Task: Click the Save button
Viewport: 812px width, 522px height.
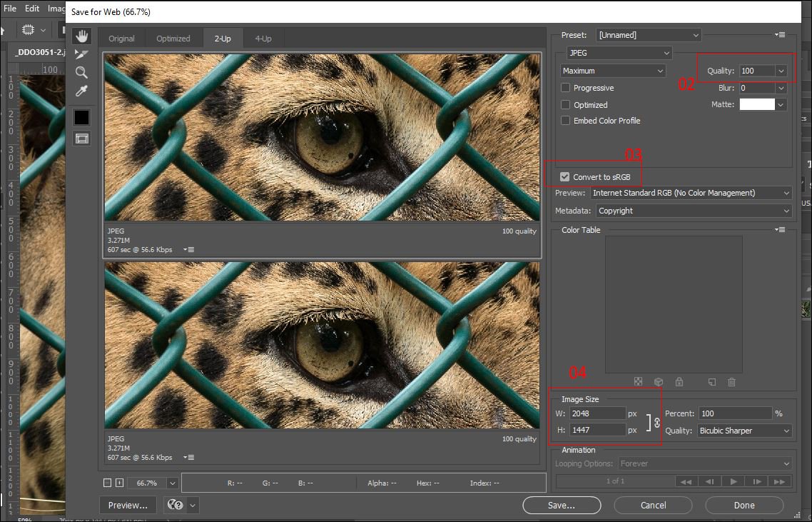Action: tap(561, 505)
